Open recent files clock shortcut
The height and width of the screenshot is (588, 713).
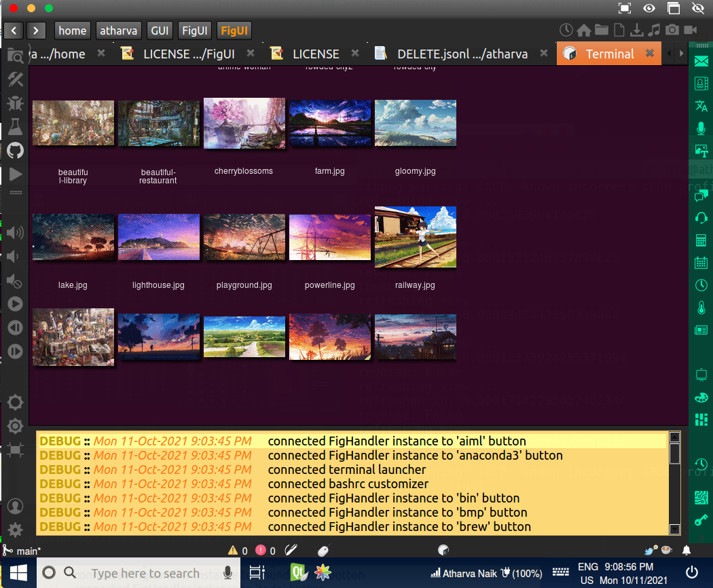566,30
